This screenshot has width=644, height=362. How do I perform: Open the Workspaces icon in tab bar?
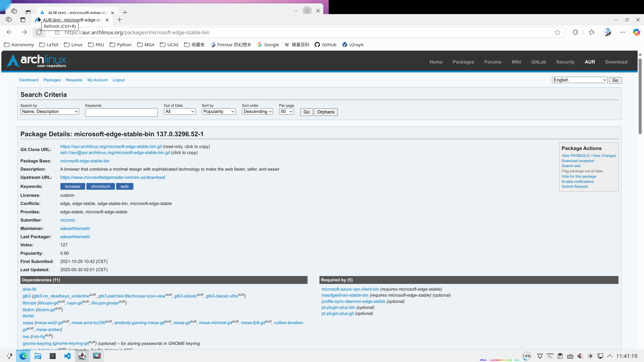(x=9, y=19)
